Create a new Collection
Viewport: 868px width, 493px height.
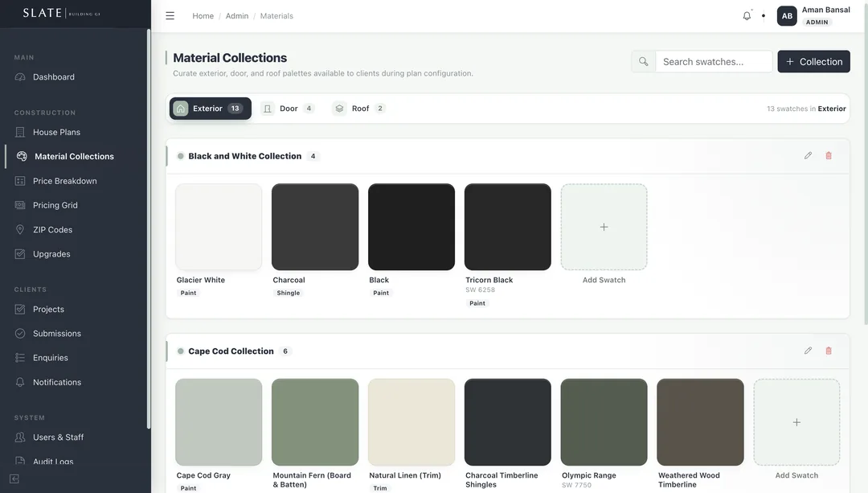pyautogui.click(x=813, y=61)
